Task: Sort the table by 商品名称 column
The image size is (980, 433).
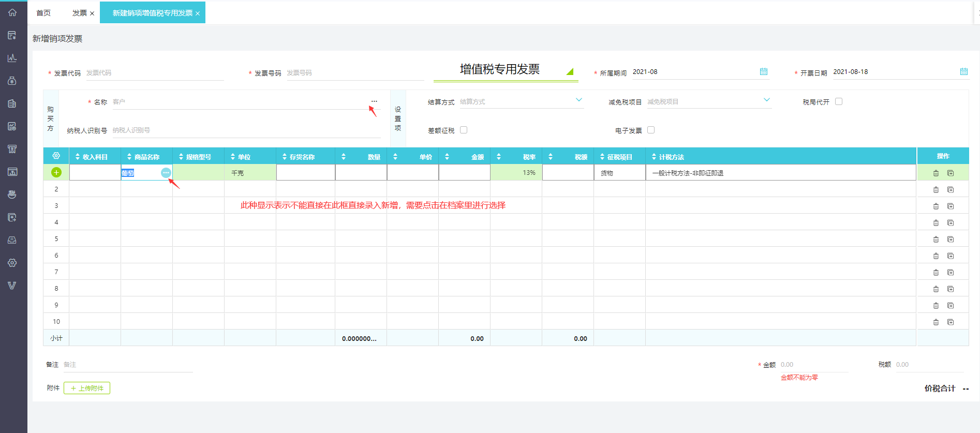Action: (x=129, y=157)
